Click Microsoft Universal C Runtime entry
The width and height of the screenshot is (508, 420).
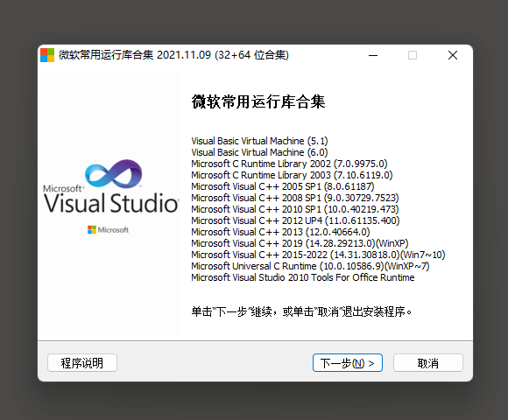(x=310, y=266)
